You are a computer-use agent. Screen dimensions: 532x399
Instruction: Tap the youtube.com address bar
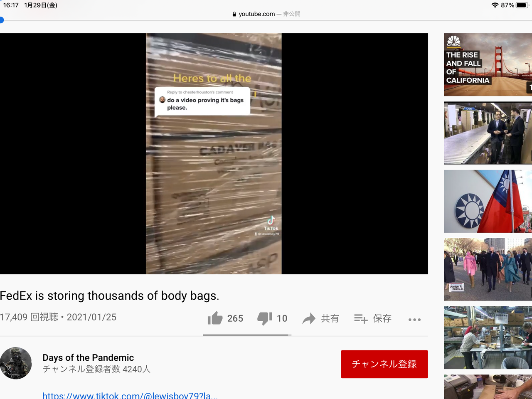tap(266, 14)
